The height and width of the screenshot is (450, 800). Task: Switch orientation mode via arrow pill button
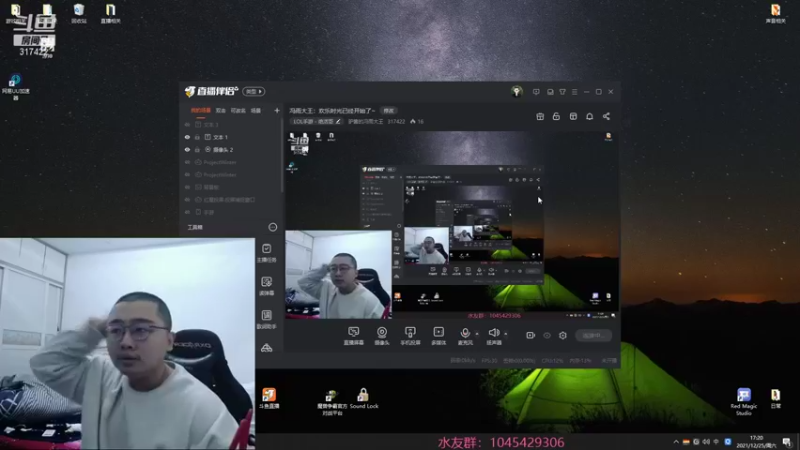tap(254, 91)
